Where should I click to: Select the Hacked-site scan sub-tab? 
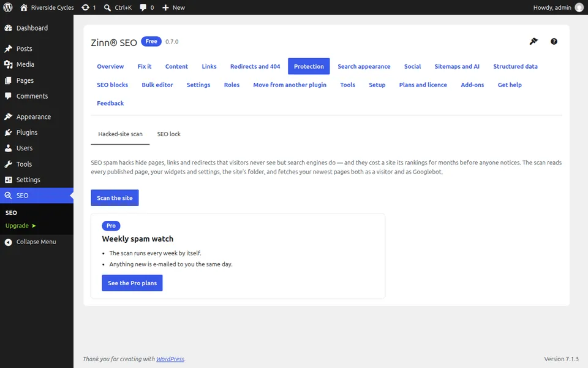pyautogui.click(x=121, y=134)
